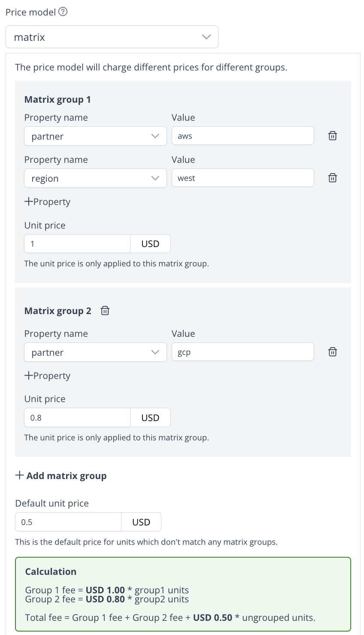The width and height of the screenshot is (364, 635).
Task: Edit the gcp value field
Action: [243, 352]
